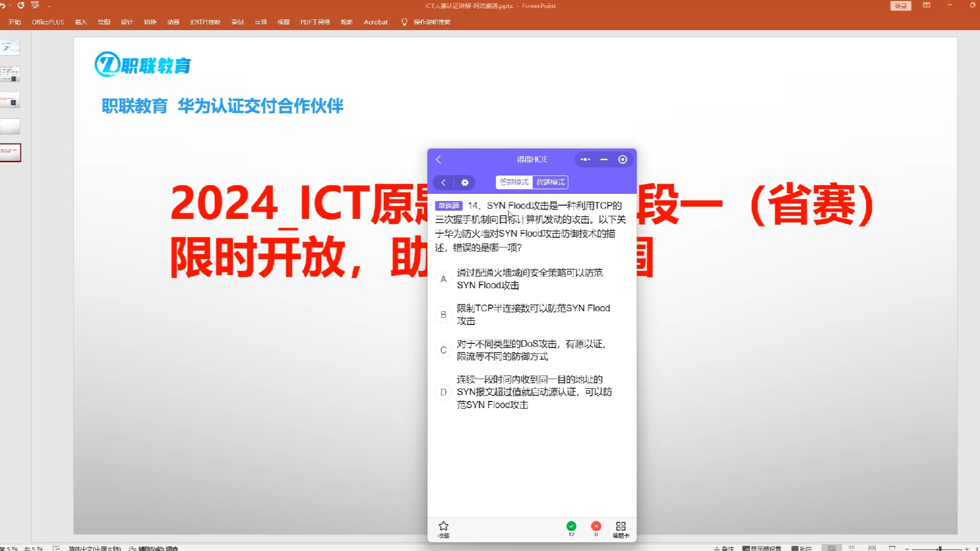Click the 批注 comments button in status bar
Viewport: 980px width, 551px height.
[x=802, y=548]
